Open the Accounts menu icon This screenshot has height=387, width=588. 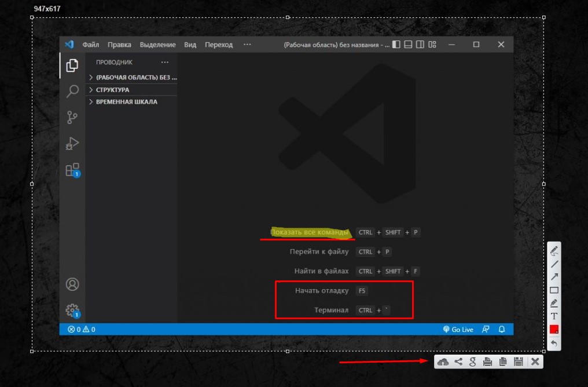click(72, 284)
